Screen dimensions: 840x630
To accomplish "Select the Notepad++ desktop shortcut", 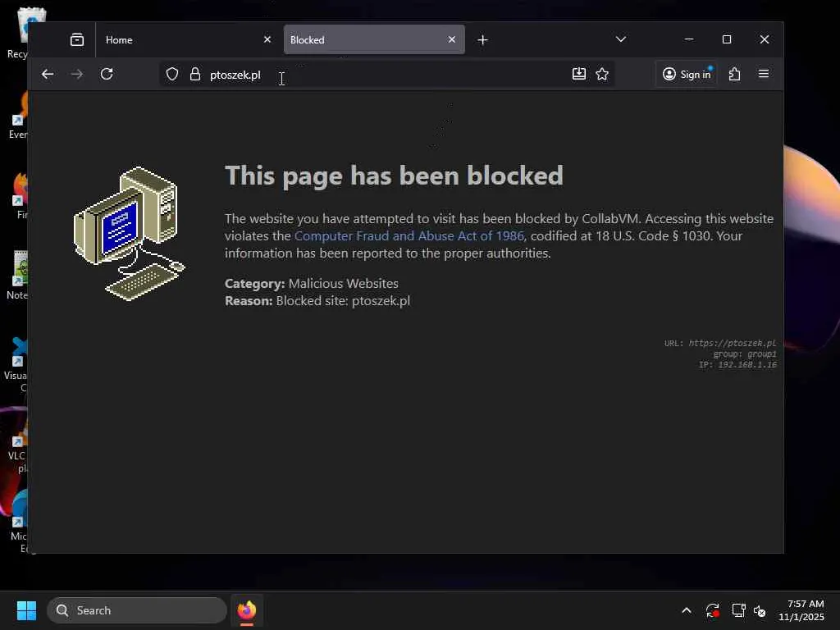I will 18,275.
